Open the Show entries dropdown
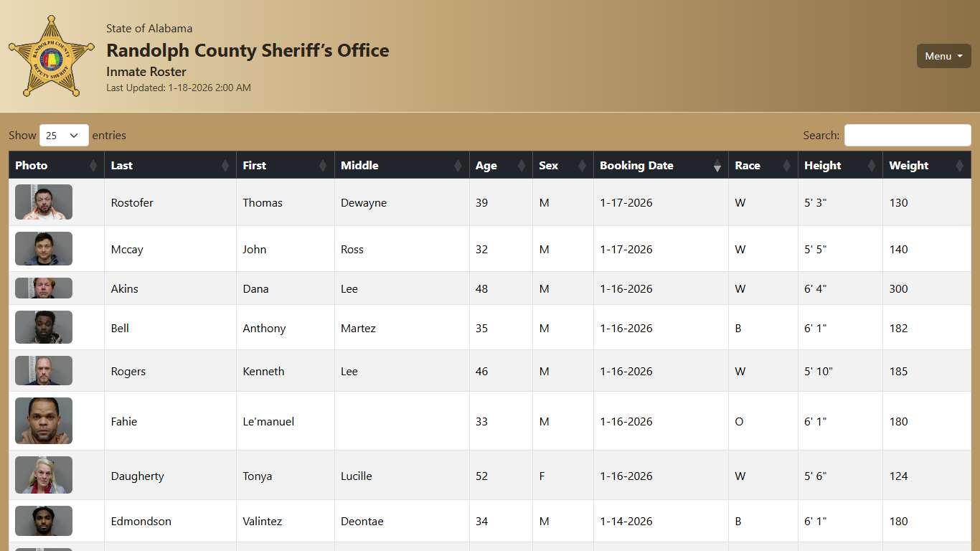Image resolution: width=980 pixels, height=551 pixels. [63, 135]
